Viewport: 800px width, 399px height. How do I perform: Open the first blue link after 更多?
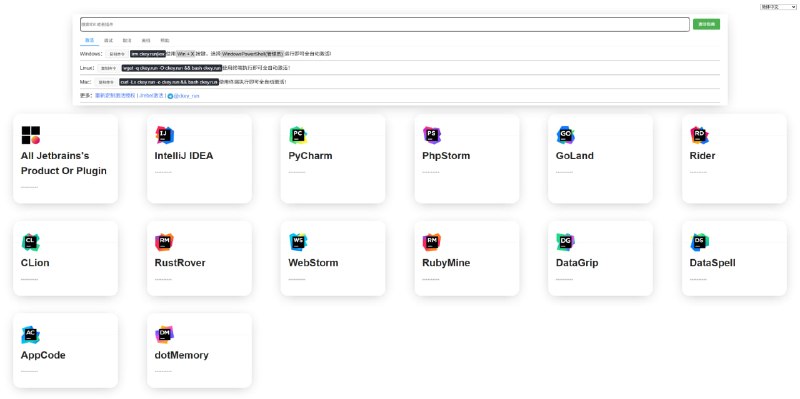tap(115, 95)
